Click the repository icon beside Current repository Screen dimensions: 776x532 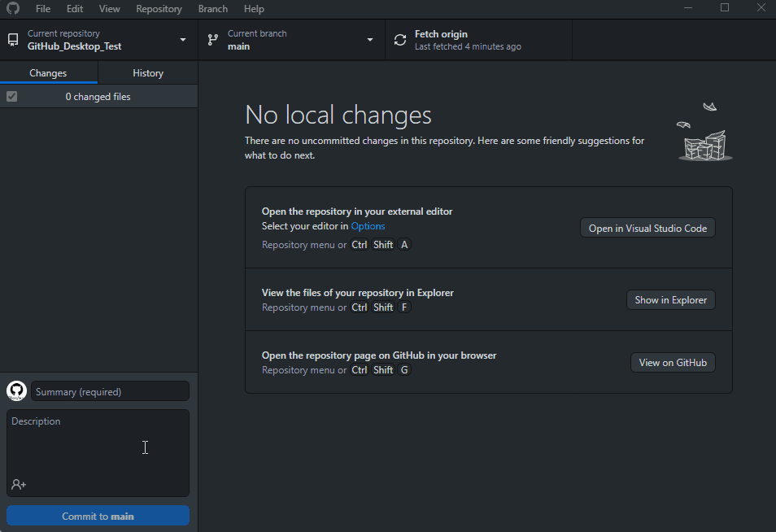point(13,40)
